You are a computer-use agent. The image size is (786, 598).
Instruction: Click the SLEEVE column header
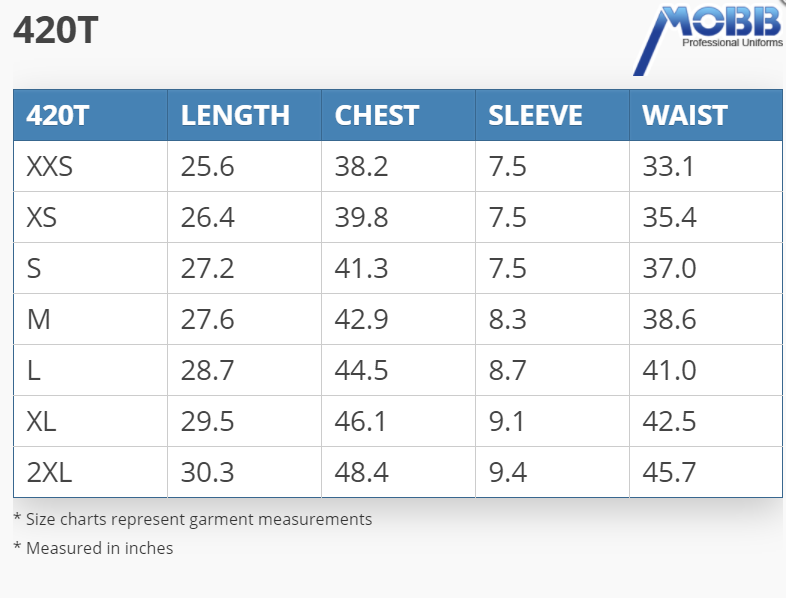(x=535, y=115)
